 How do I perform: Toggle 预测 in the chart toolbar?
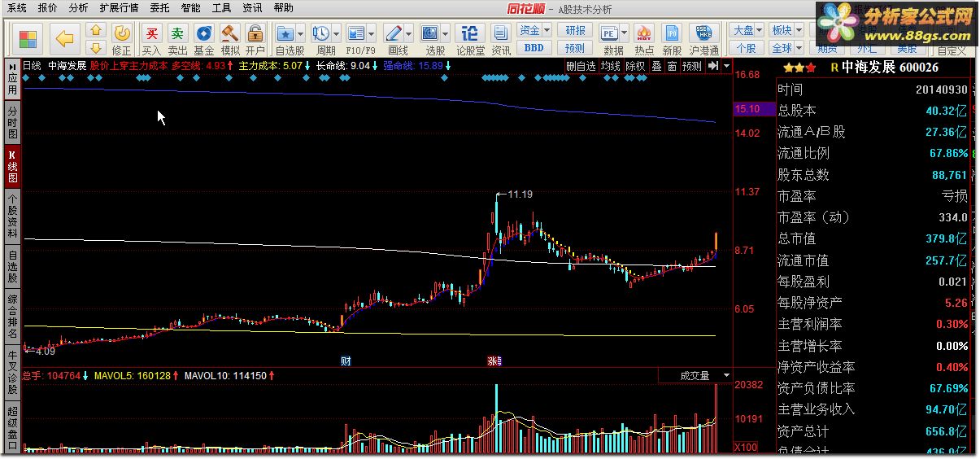(692, 66)
